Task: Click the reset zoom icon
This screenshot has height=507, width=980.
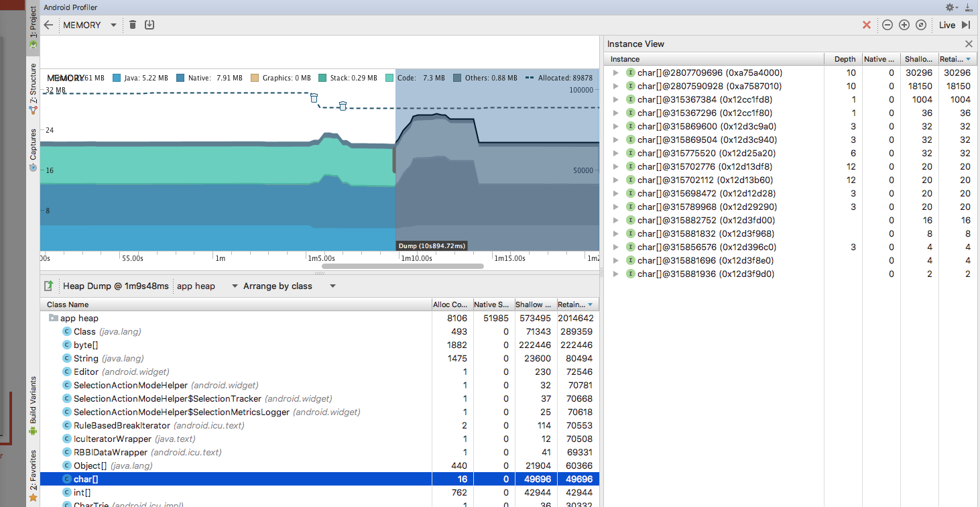Action: [x=921, y=25]
